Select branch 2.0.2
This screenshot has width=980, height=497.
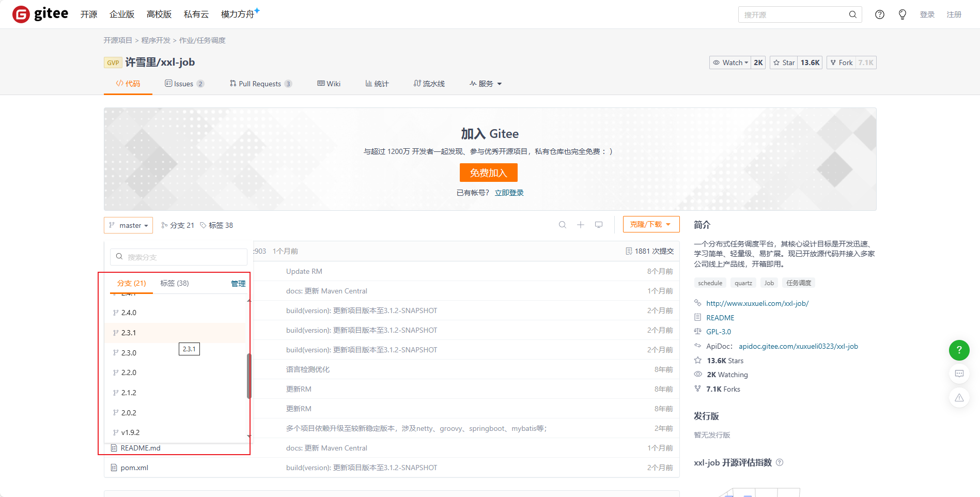[176, 413]
